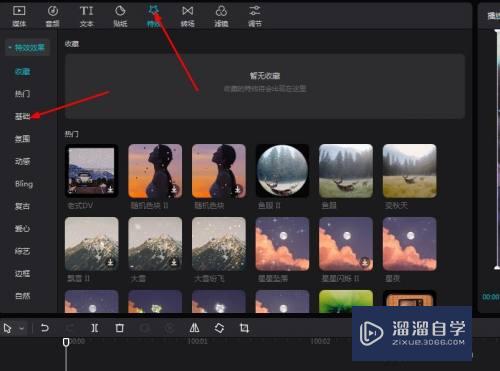The image size is (500, 371).
Task: Download the 飘雪 II effect via its icon
Action: [110, 263]
